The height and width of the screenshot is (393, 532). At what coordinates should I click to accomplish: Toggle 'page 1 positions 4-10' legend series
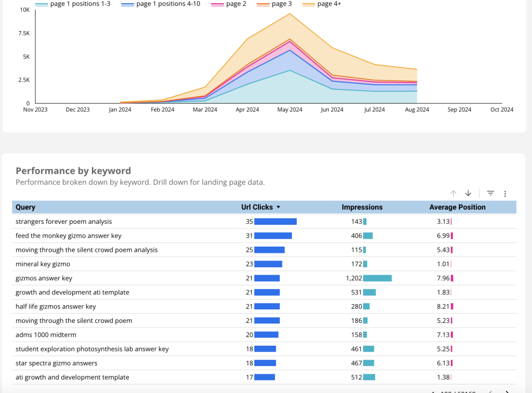pyautogui.click(x=167, y=4)
